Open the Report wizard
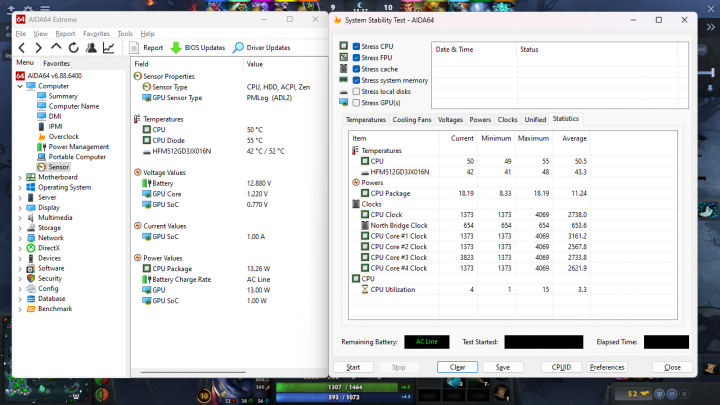 tap(146, 48)
